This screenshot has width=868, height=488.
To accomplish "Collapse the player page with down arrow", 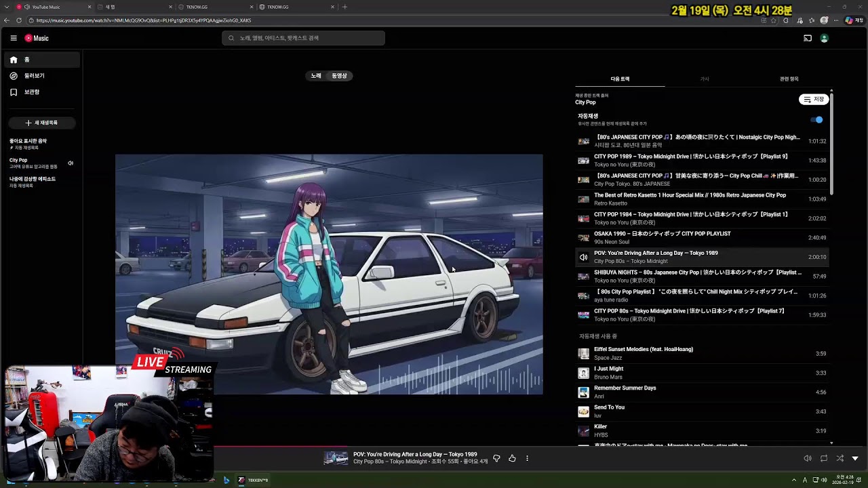I will coord(855,459).
